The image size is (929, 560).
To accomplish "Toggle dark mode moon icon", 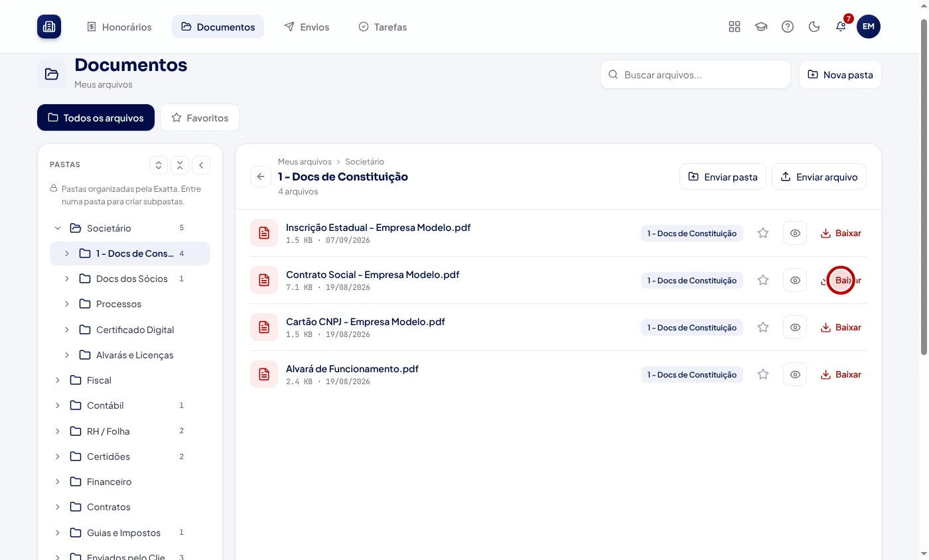I will [x=814, y=27].
